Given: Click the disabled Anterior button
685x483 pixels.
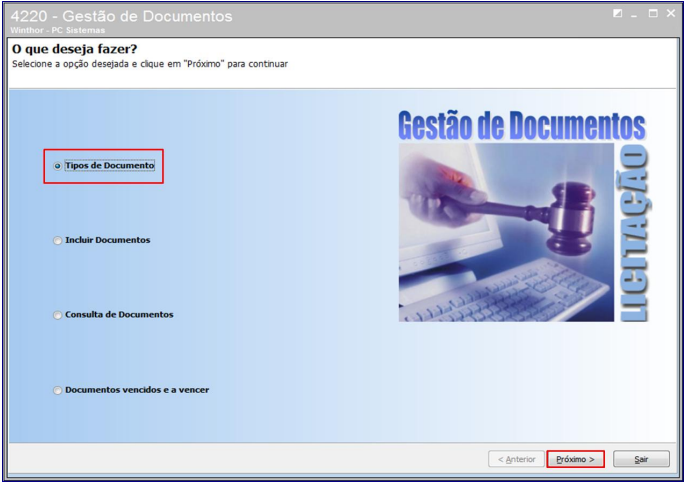Looking at the screenshot, I should point(516,459).
